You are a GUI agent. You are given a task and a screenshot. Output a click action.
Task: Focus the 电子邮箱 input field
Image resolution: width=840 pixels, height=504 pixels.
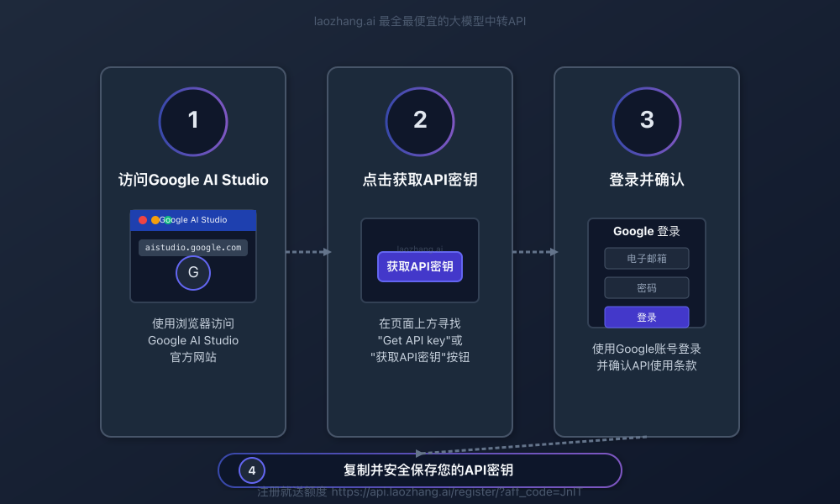pyautogui.click(x=647, y=258)
